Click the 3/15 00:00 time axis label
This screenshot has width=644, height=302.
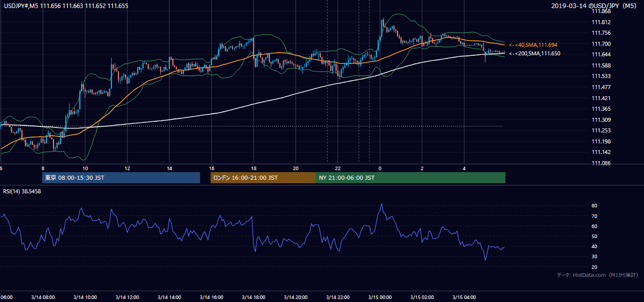click(x=379, y=297)
